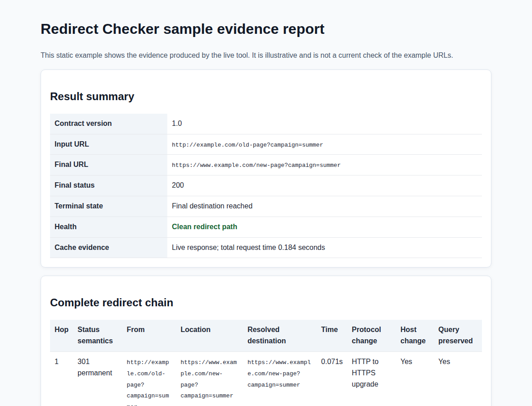
Task: Click the 301 permanent status cell
Action: pyautogui.click(x=95, y=367)
